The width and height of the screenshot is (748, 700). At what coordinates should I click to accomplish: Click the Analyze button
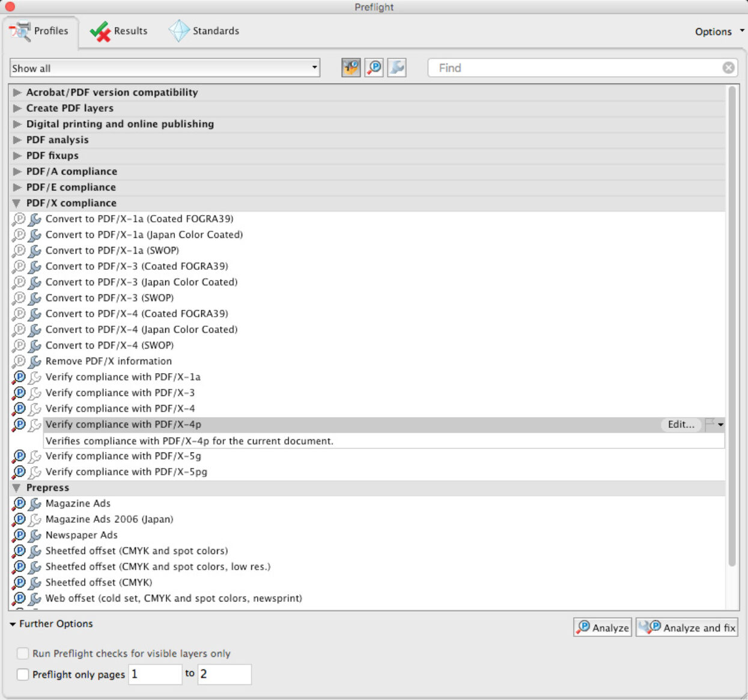(x=603, y=627)
